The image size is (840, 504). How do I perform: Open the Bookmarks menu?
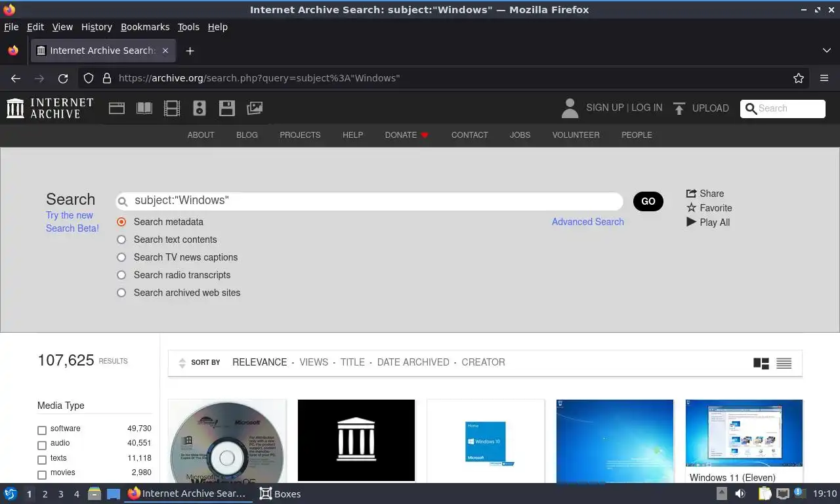click(x=145, y=27)
